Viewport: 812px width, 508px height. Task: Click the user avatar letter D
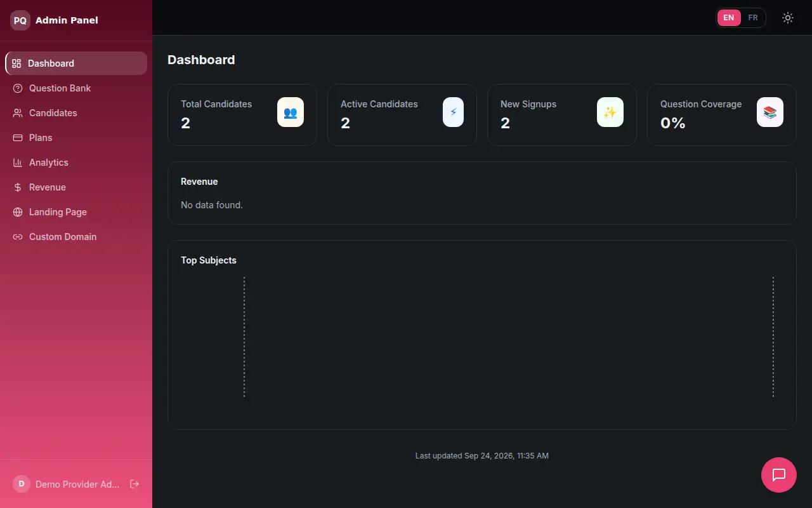pyautogui.click(x=22, y=484)
